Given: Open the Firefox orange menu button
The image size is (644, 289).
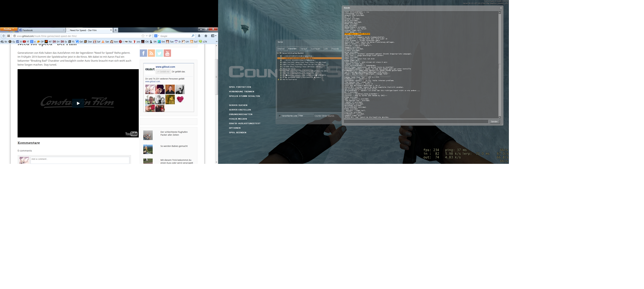Looking at the screenshot, I should pos(9,29).
